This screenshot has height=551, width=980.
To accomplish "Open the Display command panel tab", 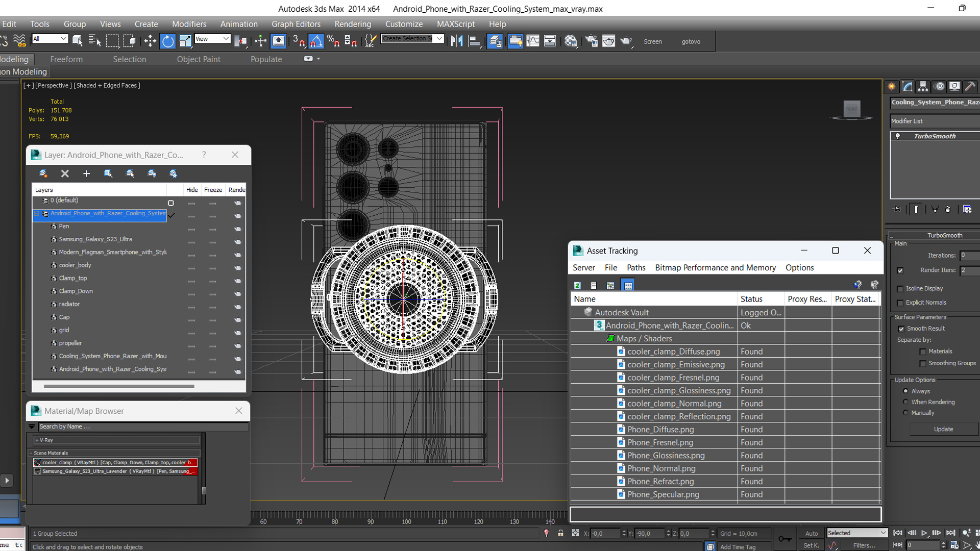I will coord(954,86).
